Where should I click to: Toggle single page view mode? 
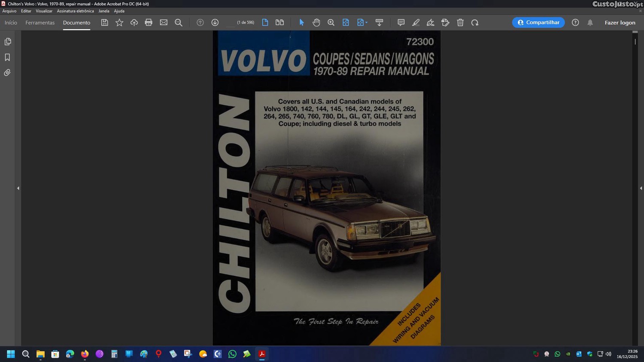click(x=265, y=22)
